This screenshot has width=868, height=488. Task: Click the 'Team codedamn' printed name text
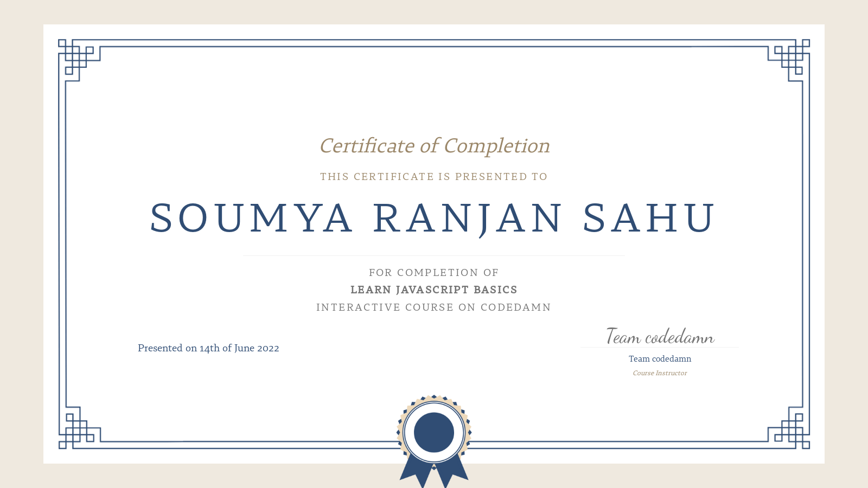point(660,358)
